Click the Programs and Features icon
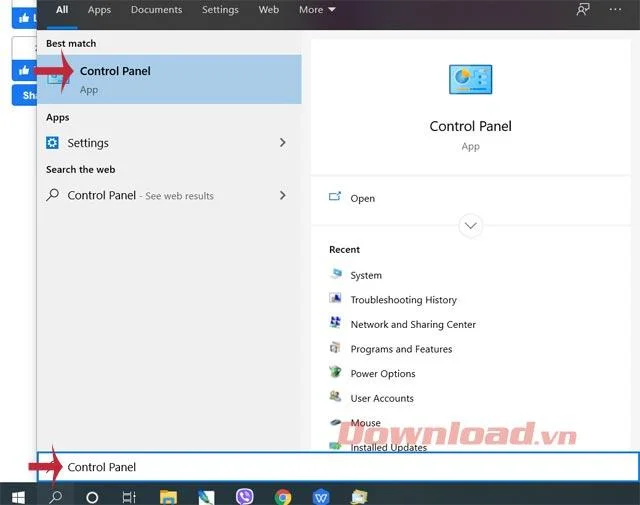The width and height of the screenshot is (640, 505). coord(336,347)
